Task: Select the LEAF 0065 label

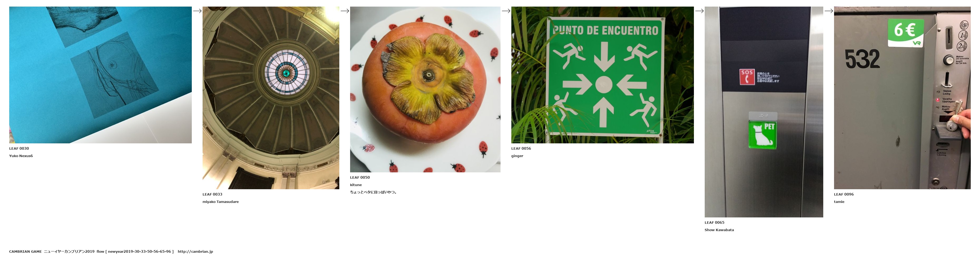Action: 714,222
